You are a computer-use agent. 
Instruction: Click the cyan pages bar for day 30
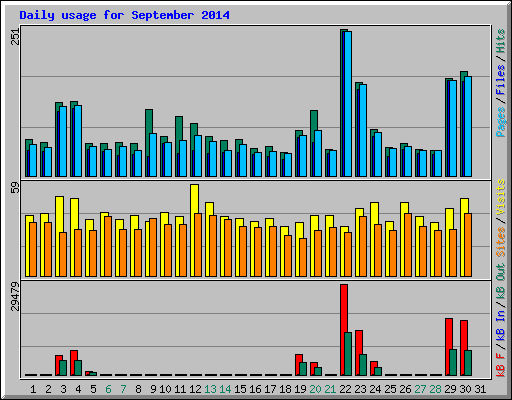click(x=468, y=127)
